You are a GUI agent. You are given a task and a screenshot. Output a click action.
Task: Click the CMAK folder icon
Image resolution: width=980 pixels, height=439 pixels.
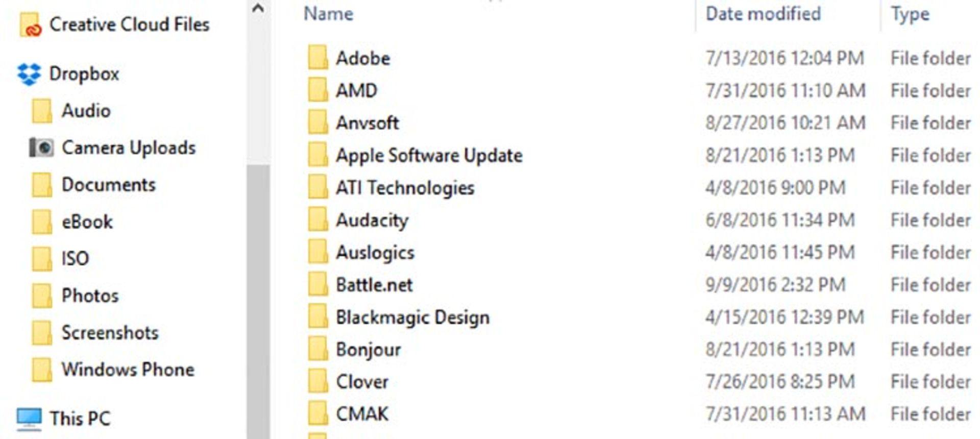point(317,413)
